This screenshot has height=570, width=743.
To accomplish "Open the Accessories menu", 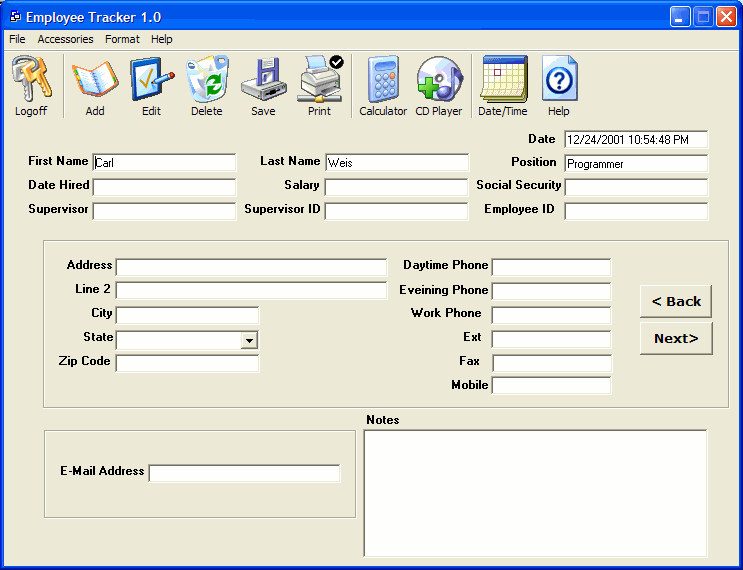I will tap(65, 39).
